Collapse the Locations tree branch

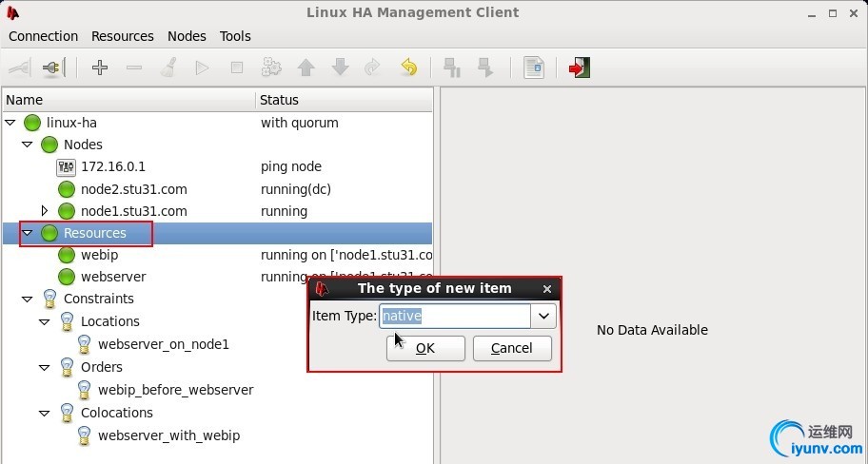click(x=45, y=321)
